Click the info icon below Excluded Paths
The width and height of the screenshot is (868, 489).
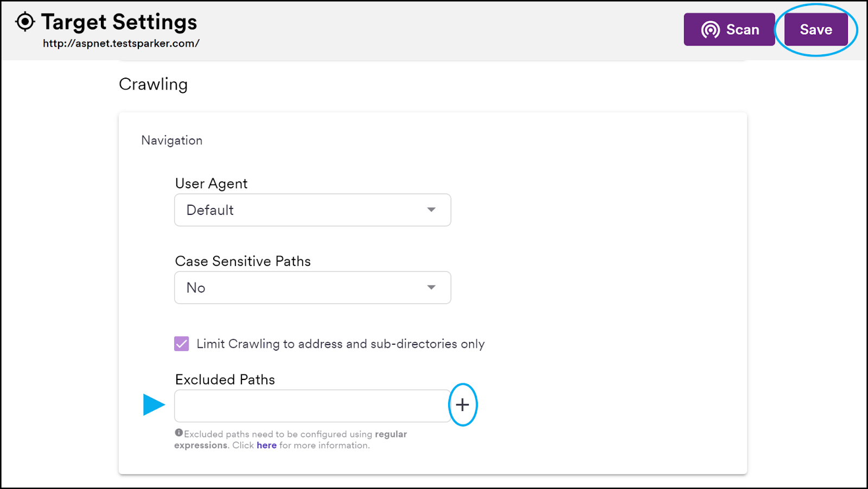tap(178, 433)
